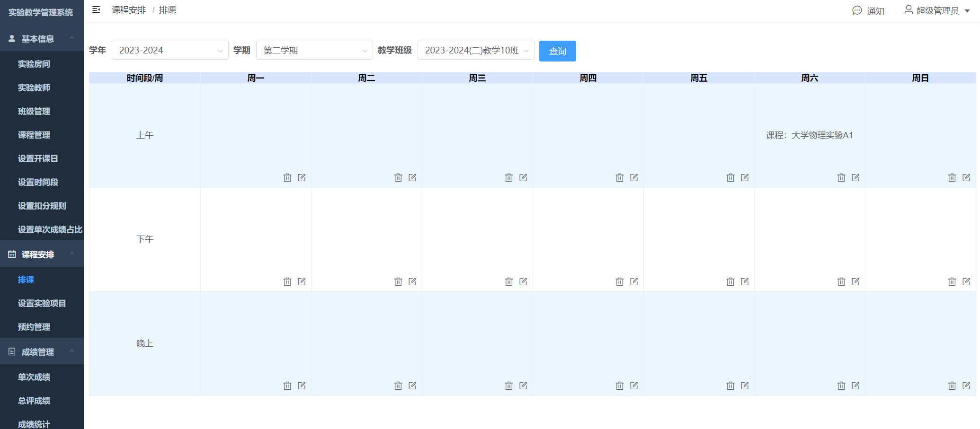Edit the 周日 晚上 schedule entry

coord(966,385)
